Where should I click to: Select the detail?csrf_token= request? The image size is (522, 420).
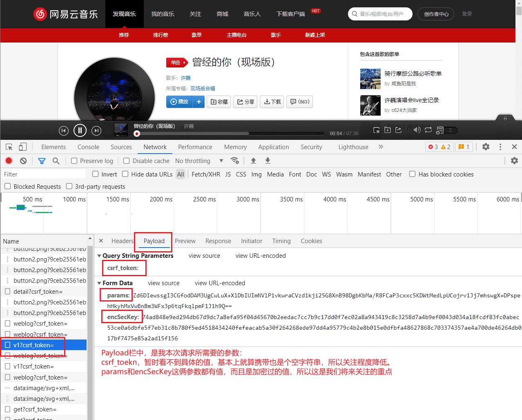(44, 292)
